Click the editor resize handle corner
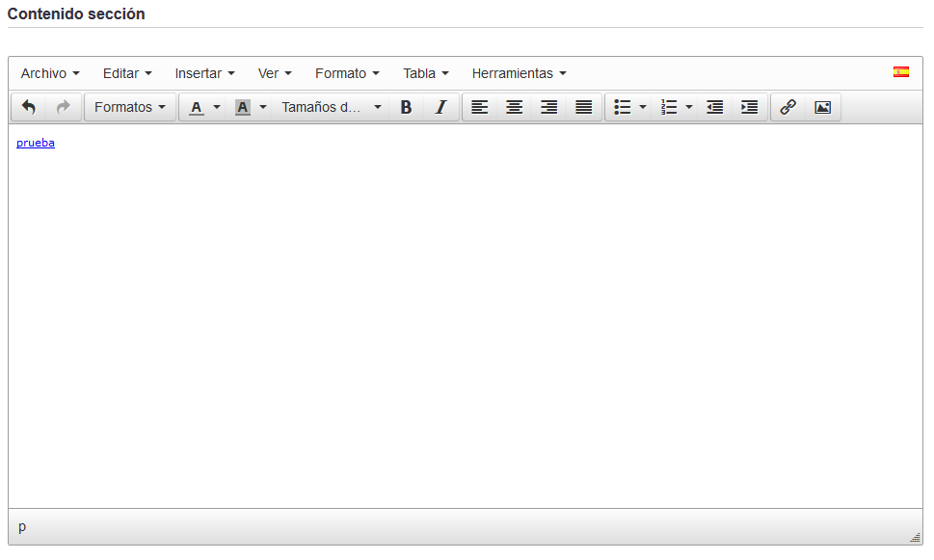This screenshot has width=934, height=560. click(915, 538)
